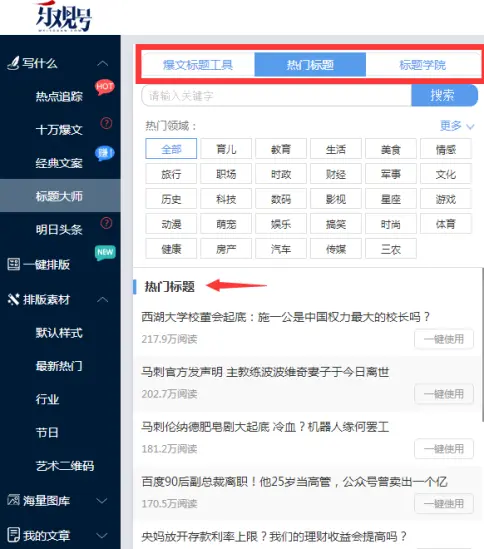
Task: Click the image icon beside 海量图库
Action: coord(14,500)
